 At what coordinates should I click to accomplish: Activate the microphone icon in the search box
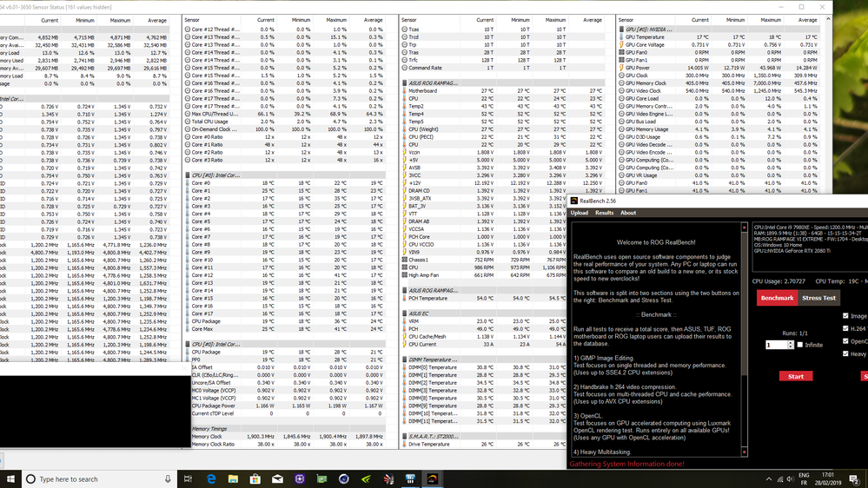pos(168,479)
